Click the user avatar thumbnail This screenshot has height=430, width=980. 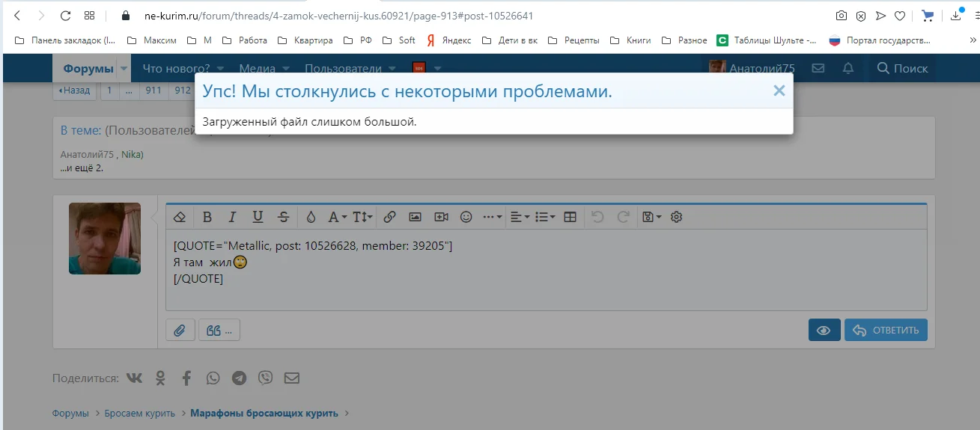[105, 239]
